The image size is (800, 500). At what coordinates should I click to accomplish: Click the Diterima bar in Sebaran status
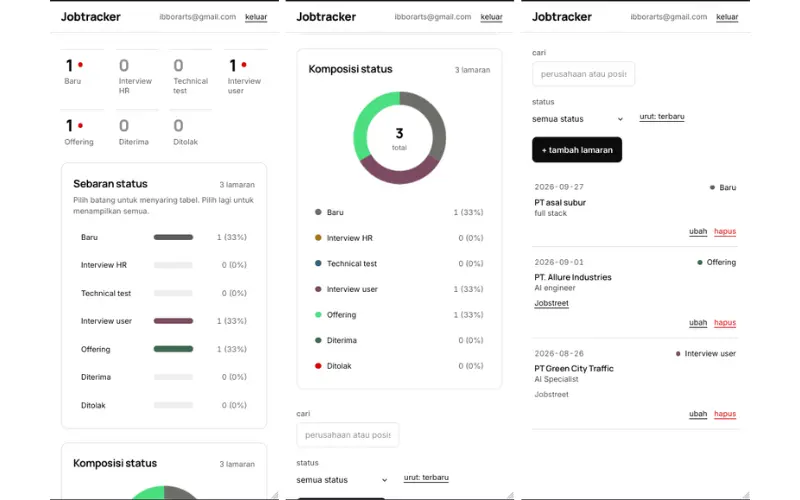173,377
